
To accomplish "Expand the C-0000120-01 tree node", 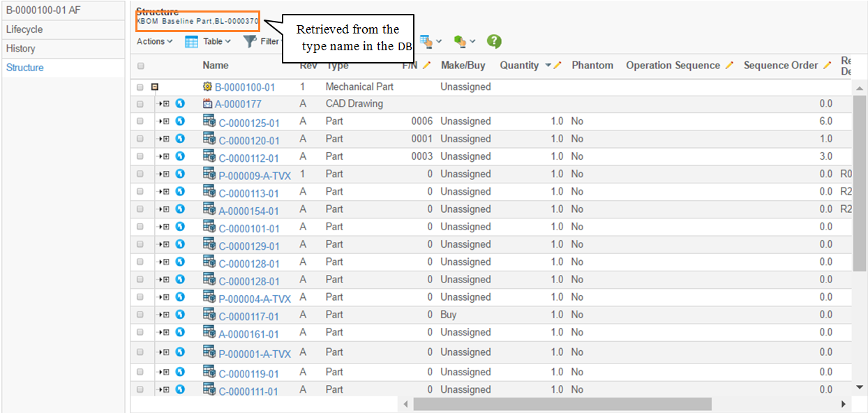I will (x=165, y=139).
